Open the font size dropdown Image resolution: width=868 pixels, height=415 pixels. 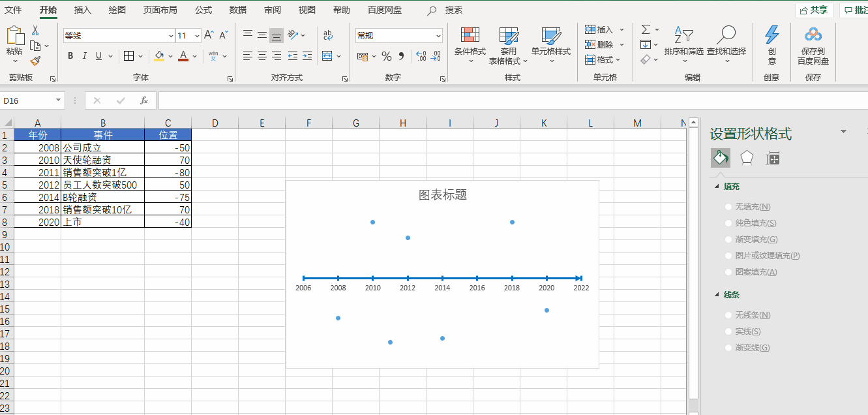(x=196, y=36)
